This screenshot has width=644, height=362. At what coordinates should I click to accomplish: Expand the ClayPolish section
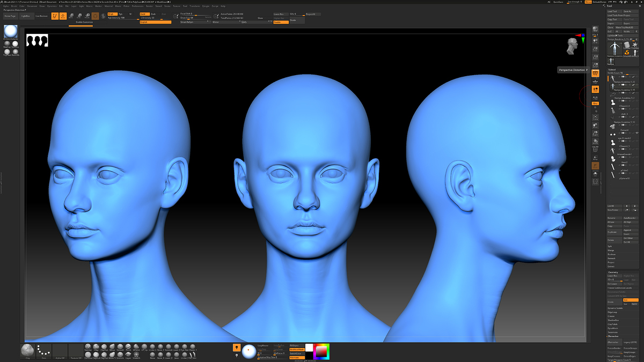(x=613, y=324)
